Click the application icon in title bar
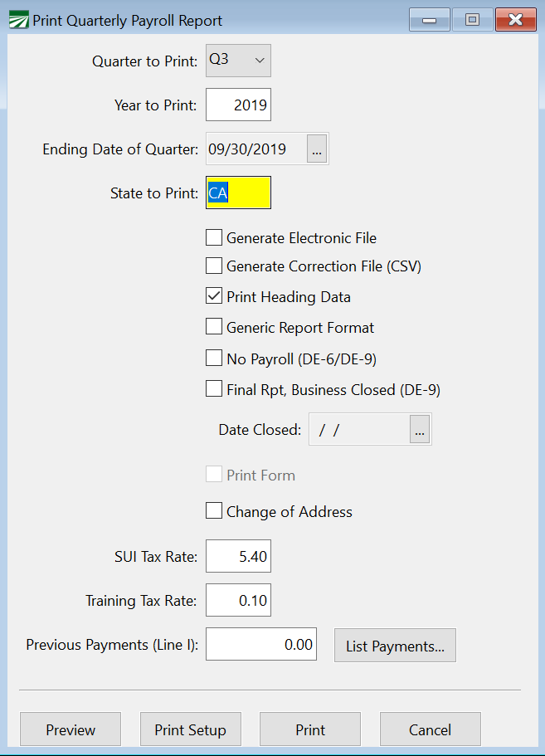 coord(17,21)
